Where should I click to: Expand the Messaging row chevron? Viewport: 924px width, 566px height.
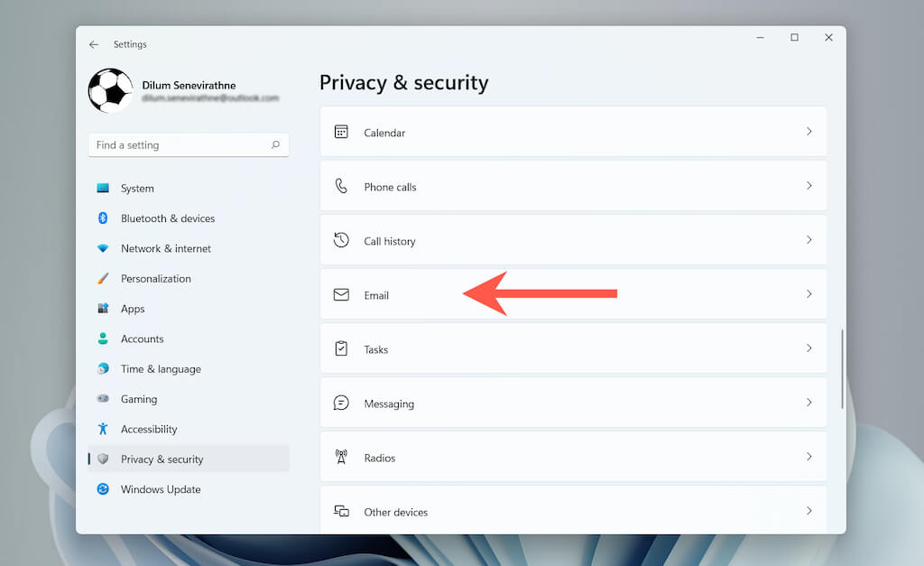coord(808,403)
